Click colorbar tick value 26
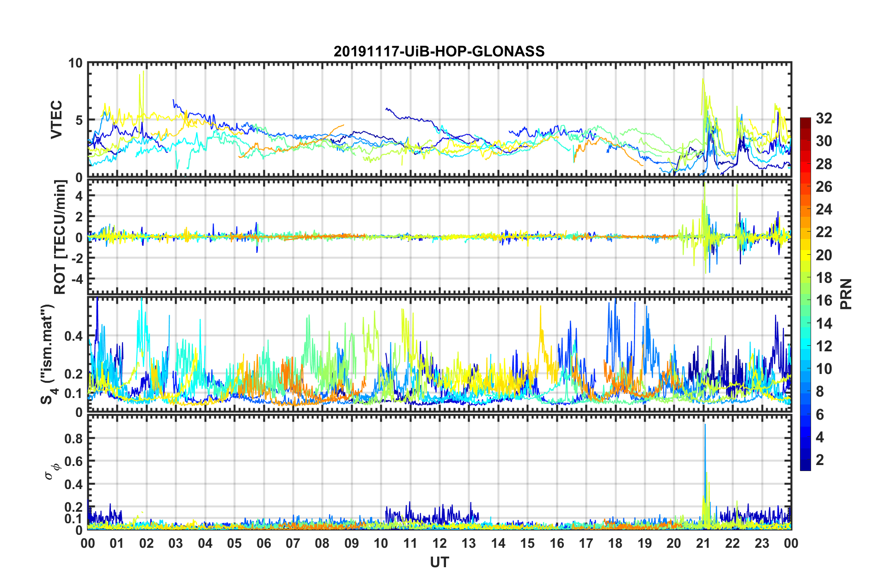The height and width of the screenshot is (588, 879). [x=824, y=187]
